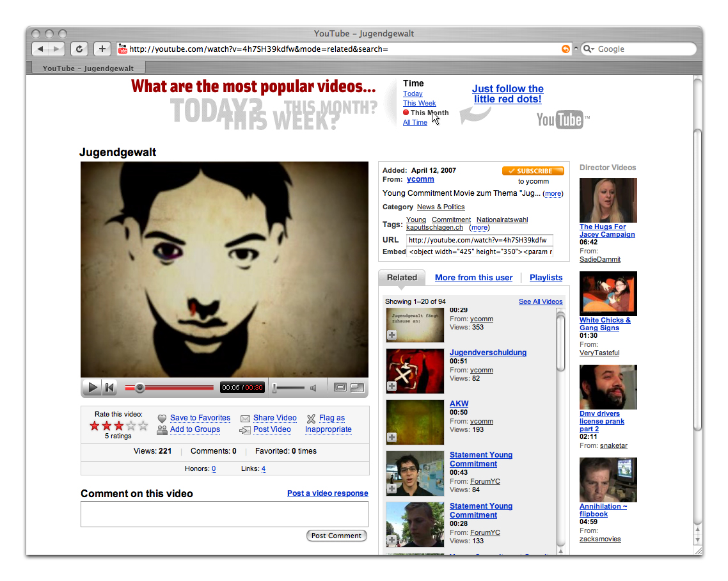The width and height of the screenshot is (728, 581).
Task: Open the Playlists tab
Action: pyautogui.click(x=546, y=278)
